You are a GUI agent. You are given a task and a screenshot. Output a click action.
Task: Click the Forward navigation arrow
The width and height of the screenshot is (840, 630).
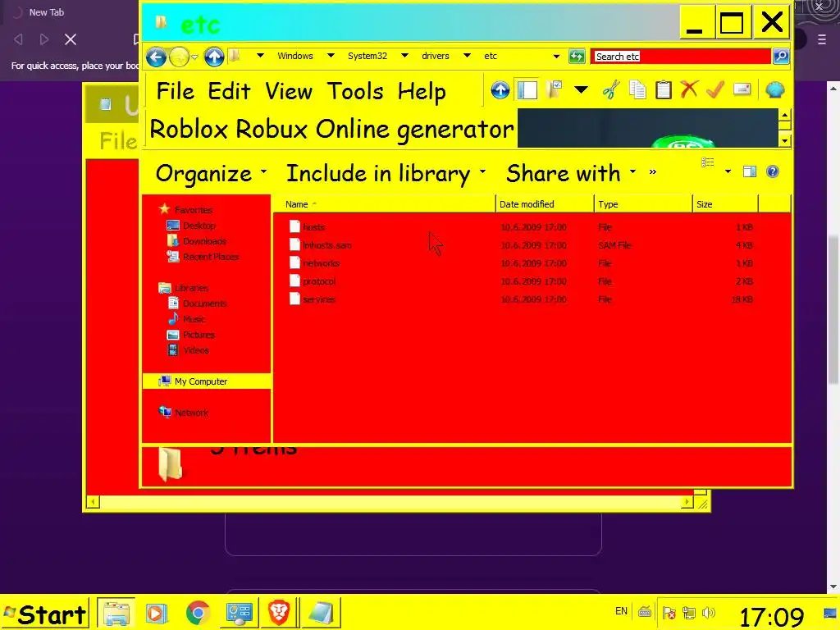tap(179, 57)
